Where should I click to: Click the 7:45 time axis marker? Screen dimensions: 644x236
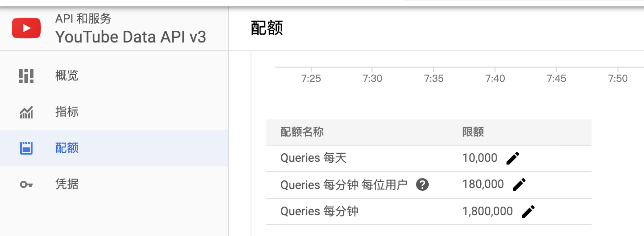click(556, 79)
